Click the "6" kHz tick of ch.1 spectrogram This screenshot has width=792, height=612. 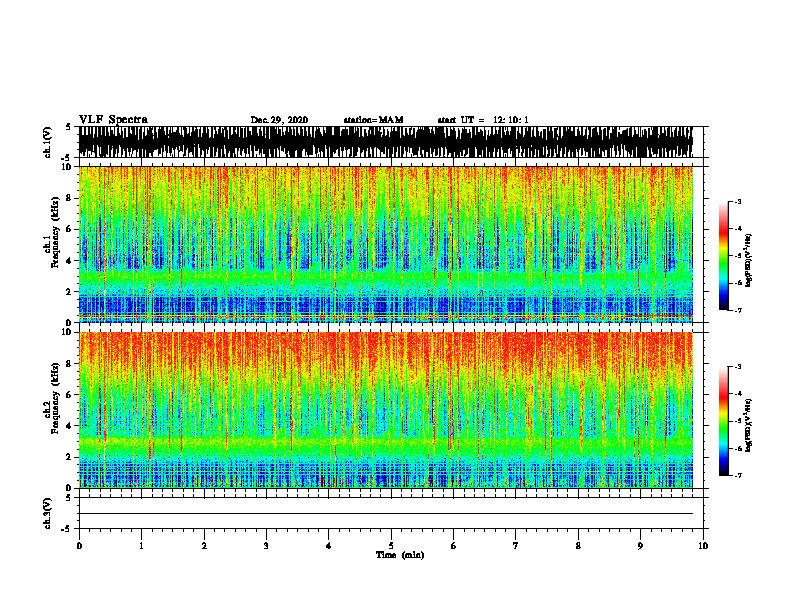pyautogui.click(x=70, y=229)
